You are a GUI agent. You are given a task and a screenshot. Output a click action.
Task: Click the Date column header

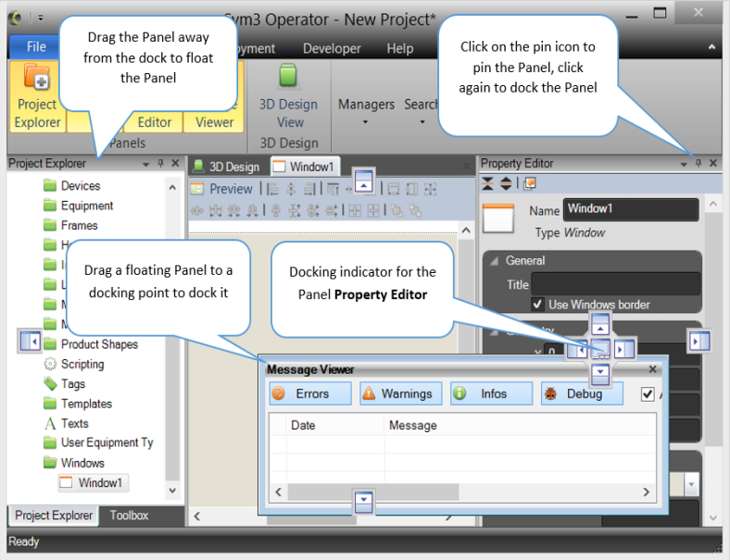pyautogui.click(x=335, y=425)
